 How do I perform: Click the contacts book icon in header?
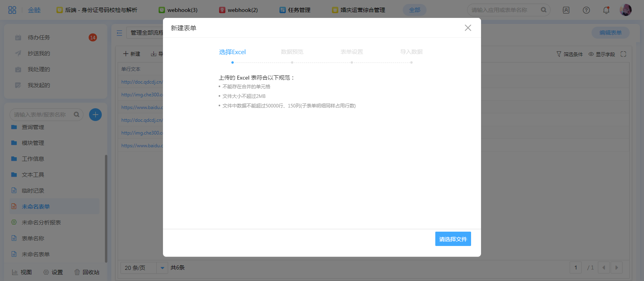point(566,10)
